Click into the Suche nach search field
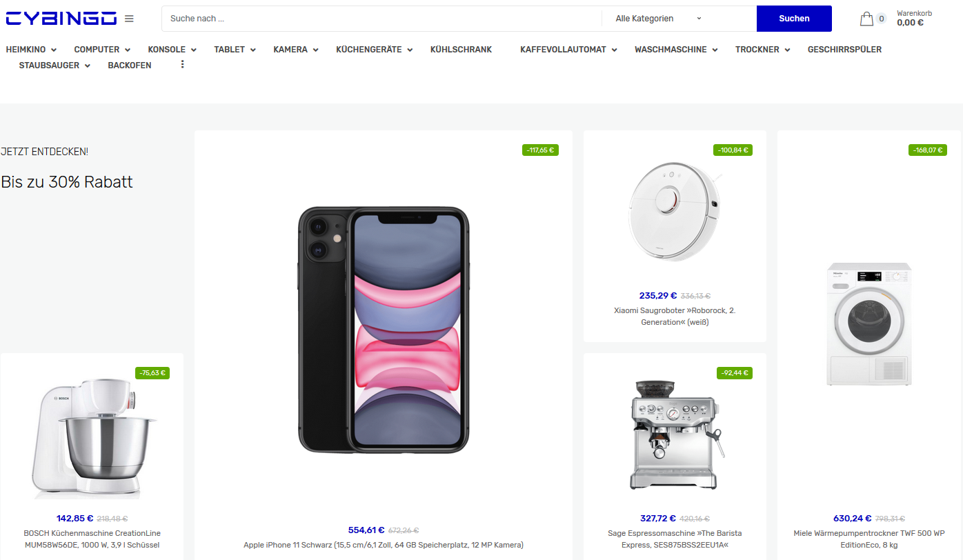This screenshot has height=560, width=963. click(x=381, y=19)
